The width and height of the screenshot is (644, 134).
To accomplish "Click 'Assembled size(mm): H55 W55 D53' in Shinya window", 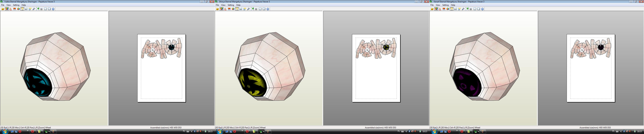I will pos(381,127).
